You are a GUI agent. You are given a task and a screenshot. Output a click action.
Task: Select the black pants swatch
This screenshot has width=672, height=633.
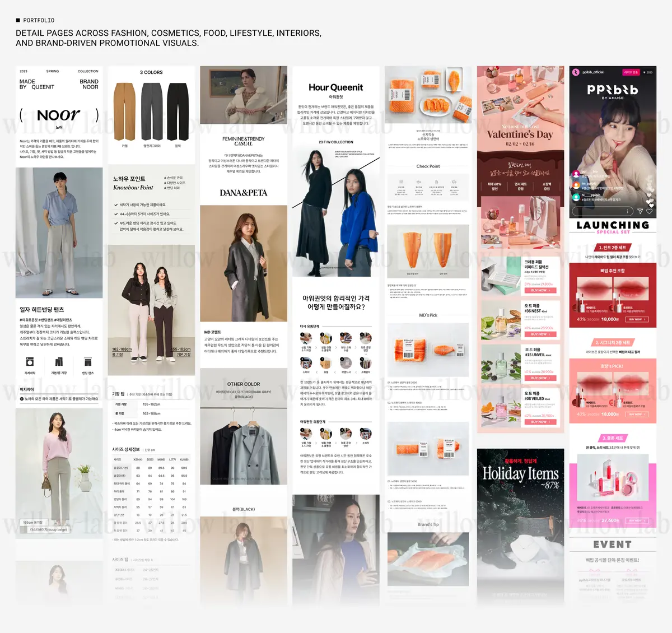point(178,111)
